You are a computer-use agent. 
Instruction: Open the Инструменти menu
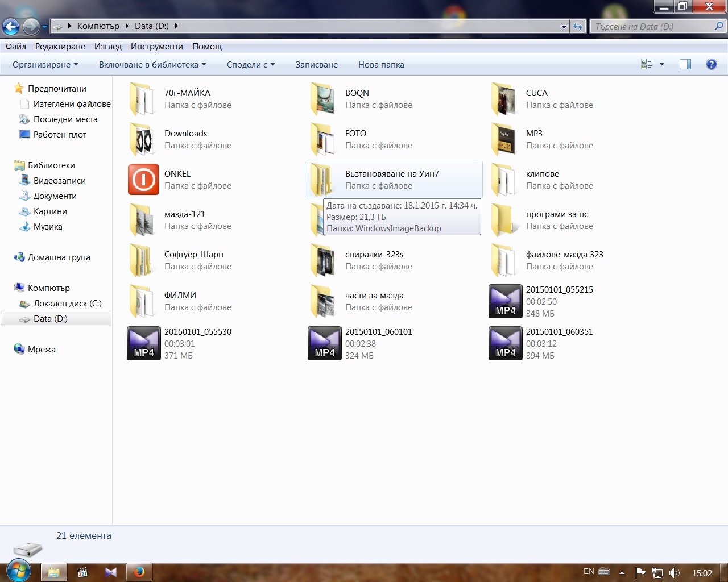pos(156,47)
